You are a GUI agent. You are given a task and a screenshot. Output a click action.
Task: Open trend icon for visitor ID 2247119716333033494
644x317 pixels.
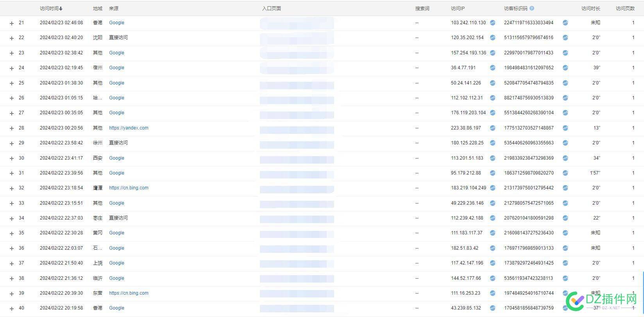[565, 23]
